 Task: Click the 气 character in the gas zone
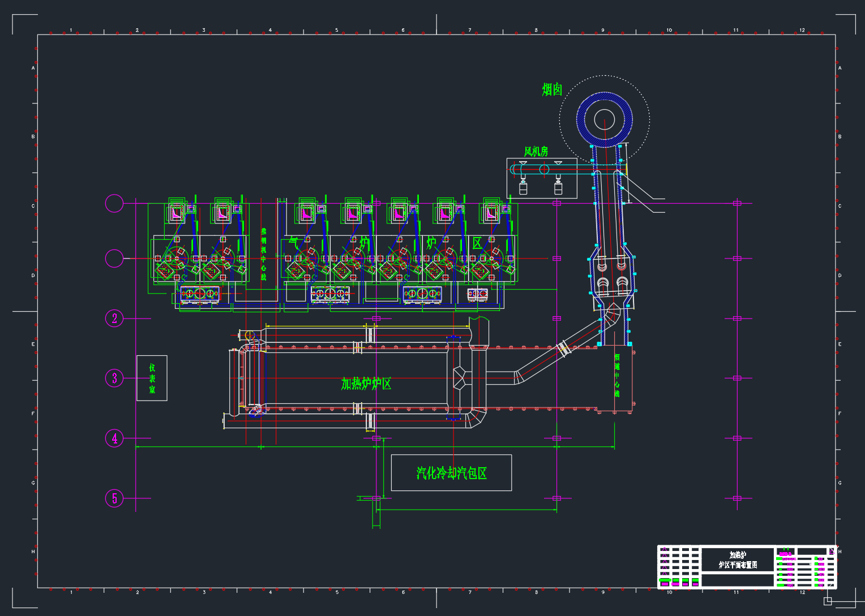(293, 242)
